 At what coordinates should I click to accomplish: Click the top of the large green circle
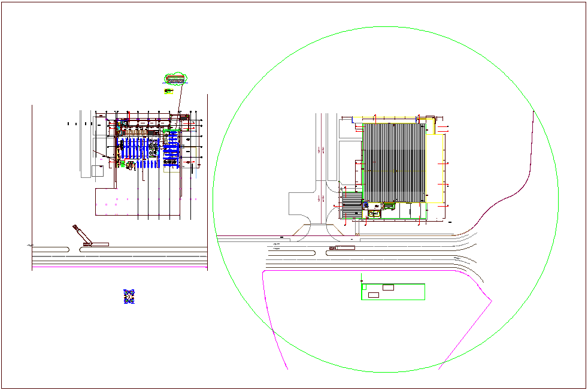(x=386, y=26)
